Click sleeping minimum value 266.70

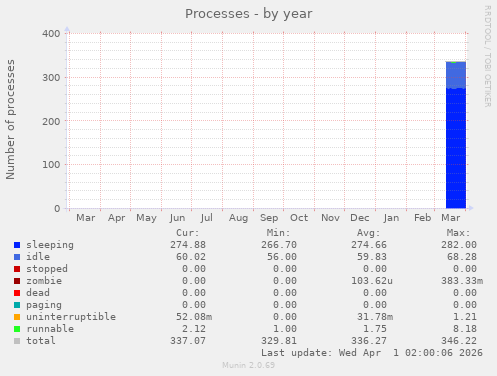coord(279,245)
